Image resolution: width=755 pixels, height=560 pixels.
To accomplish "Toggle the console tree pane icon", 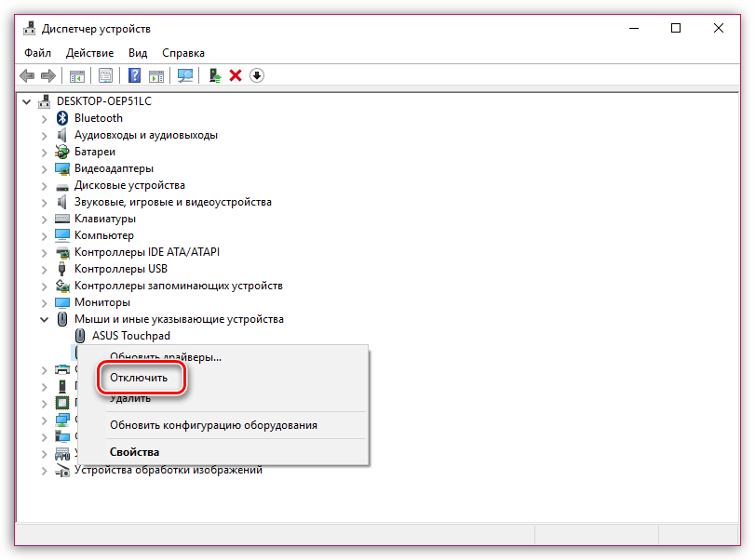I will point(77,75).
